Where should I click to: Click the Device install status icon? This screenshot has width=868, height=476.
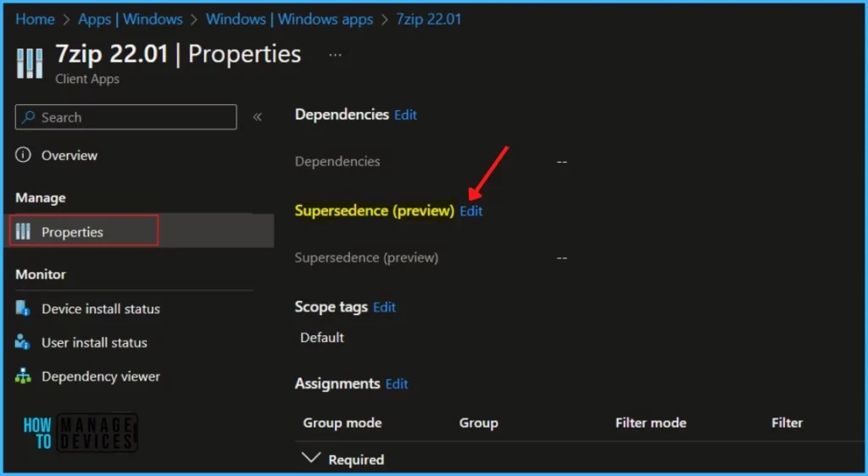coord(23,308)
